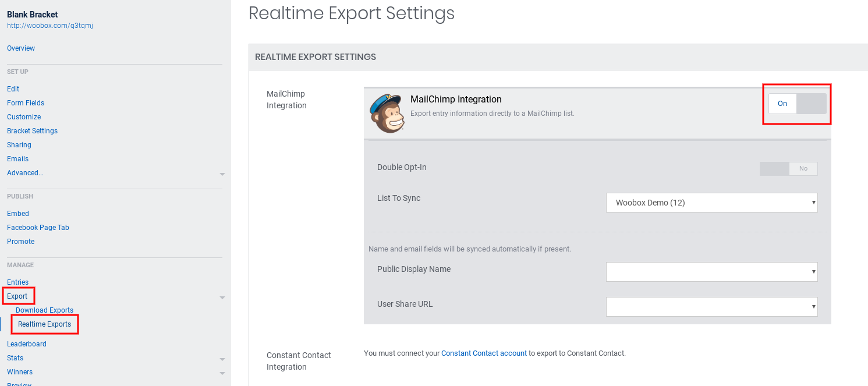
Task: Go to the Overview page
Action: click(x=21, y=48)
